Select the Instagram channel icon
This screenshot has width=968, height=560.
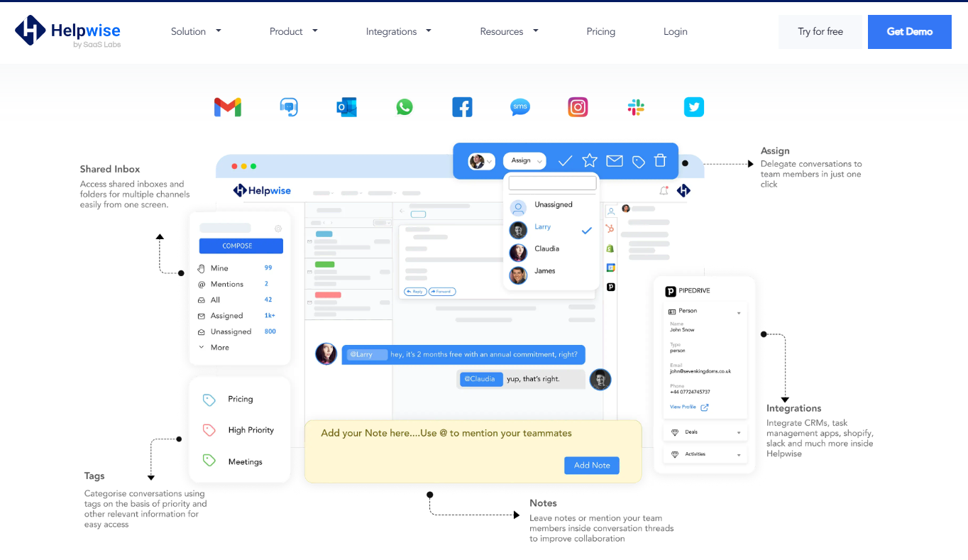coord(578,107)
